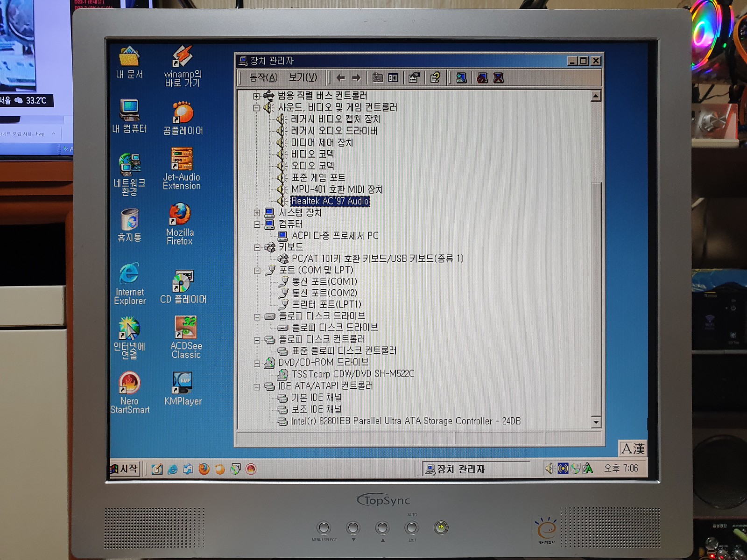Launch Internet Explorer desktop icon
The image size is (747, 560).
click(x=130, y=284)
